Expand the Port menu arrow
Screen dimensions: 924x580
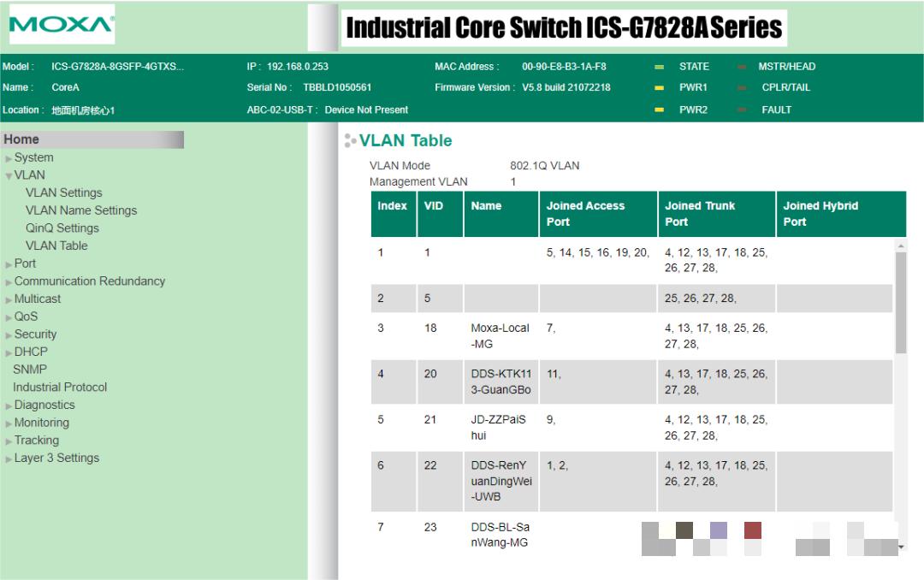click(x=9, y=264)
